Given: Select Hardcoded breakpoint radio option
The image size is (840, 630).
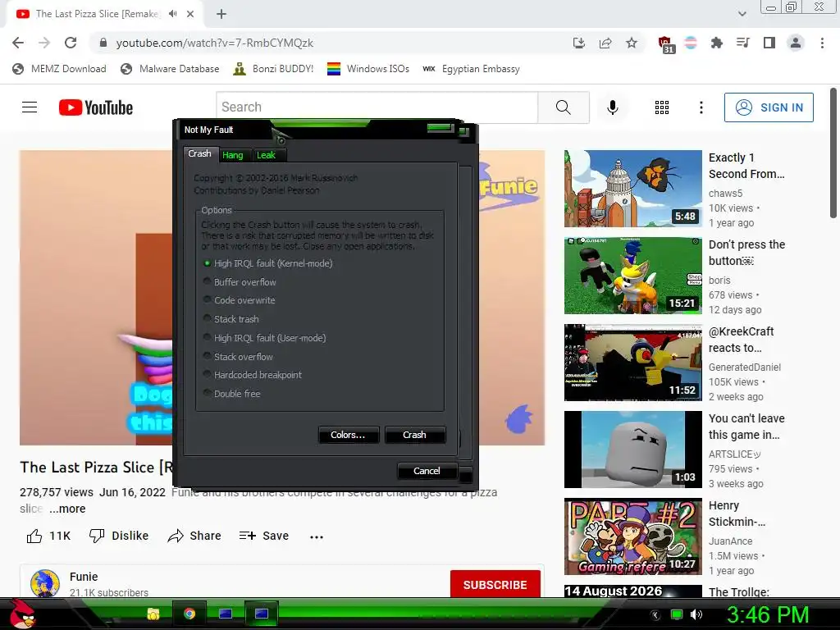Looking at the screenshot, I should tap(253, 375).
